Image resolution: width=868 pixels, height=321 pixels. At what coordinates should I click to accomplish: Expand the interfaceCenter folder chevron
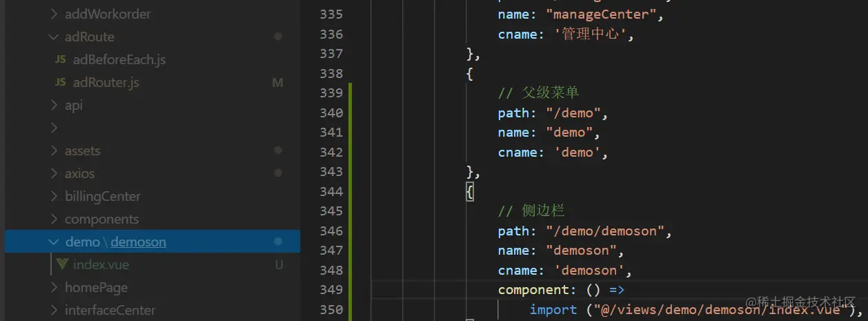coord(55,310)
